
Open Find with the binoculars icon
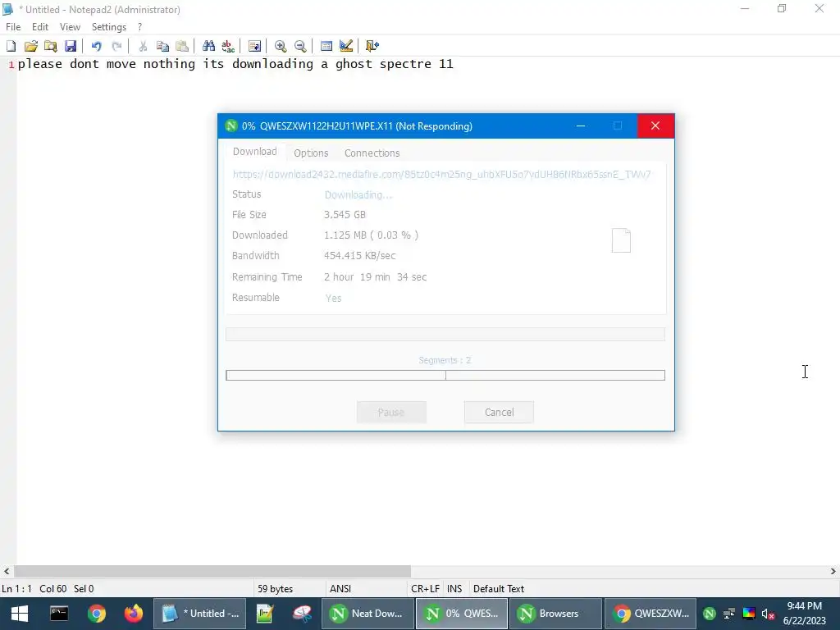click(x=208, y=46)
